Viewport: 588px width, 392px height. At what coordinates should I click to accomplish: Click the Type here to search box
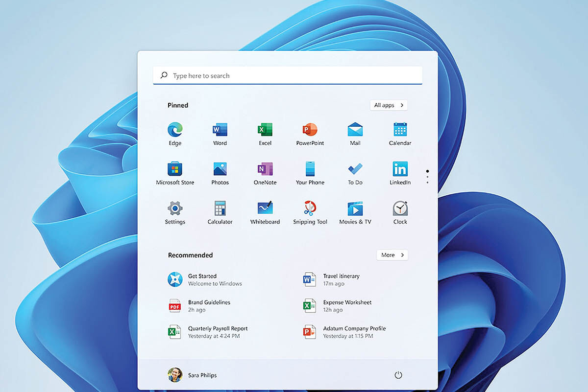[288, 75]
